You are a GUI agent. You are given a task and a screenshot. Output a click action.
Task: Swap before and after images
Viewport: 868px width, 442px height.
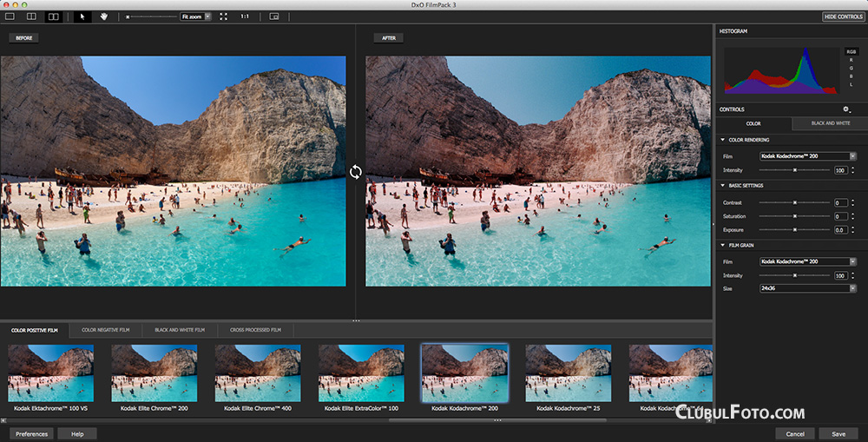356,172
